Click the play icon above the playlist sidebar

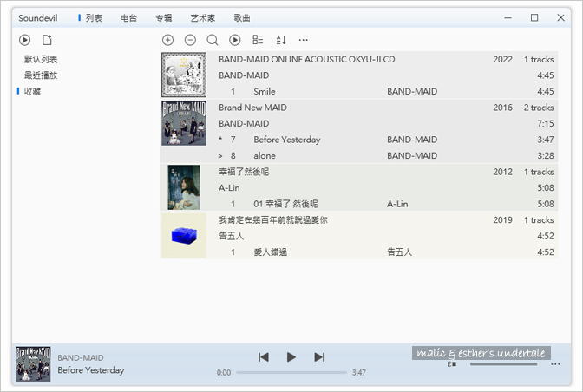coord(24,40)
